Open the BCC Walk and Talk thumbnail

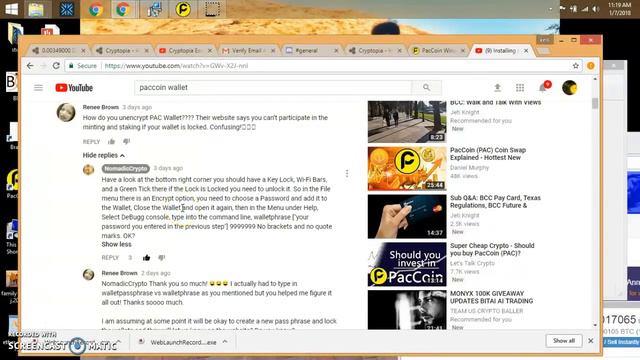[x=407, y=122]
